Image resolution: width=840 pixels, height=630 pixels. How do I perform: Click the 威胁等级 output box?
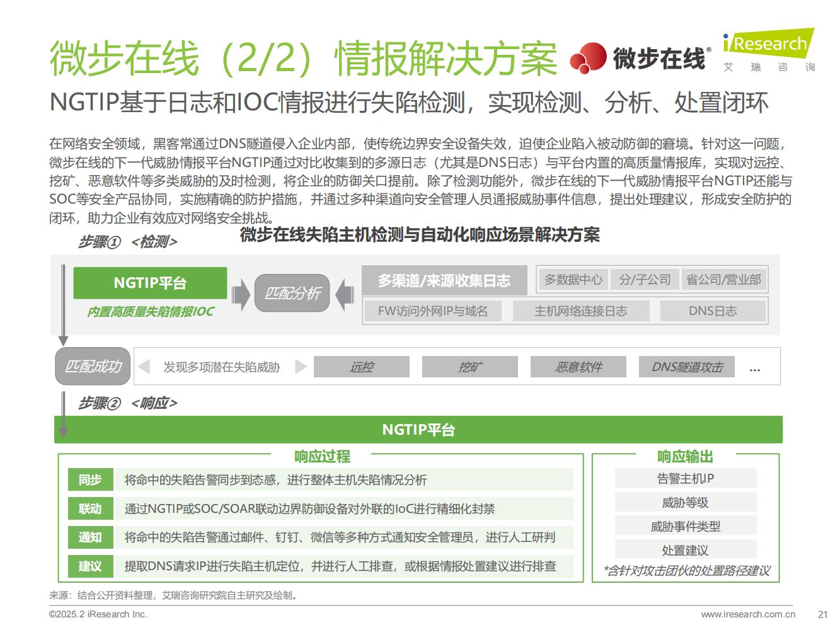(686, 502)
